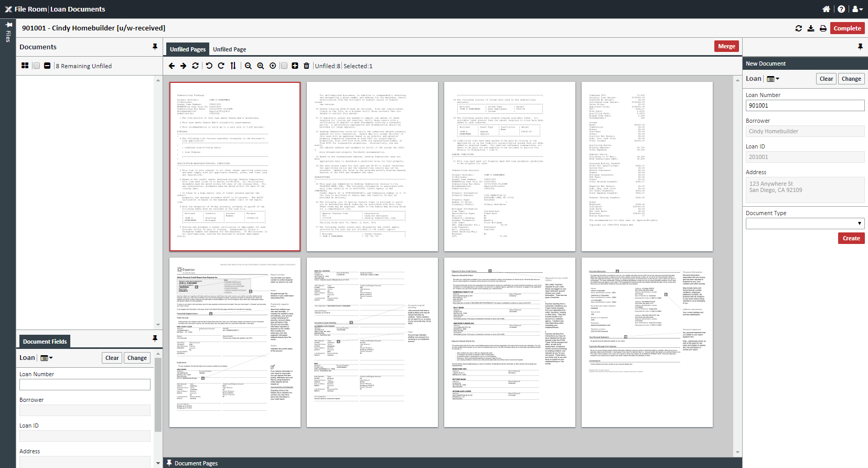Click the print icon beside Complete
Viewport: 868px width, 468px height.
pyautogui.click(x=823, y=28)
